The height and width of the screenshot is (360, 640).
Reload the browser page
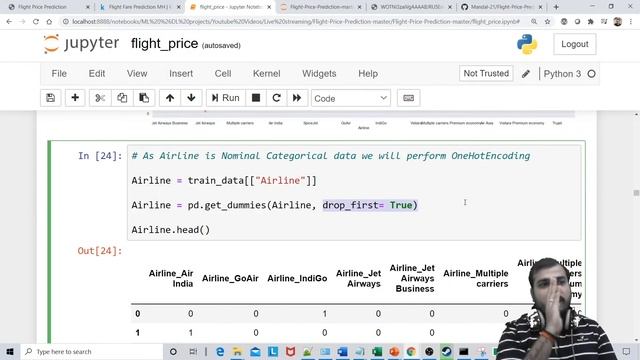pyautogui.click(x=36, y=22)
